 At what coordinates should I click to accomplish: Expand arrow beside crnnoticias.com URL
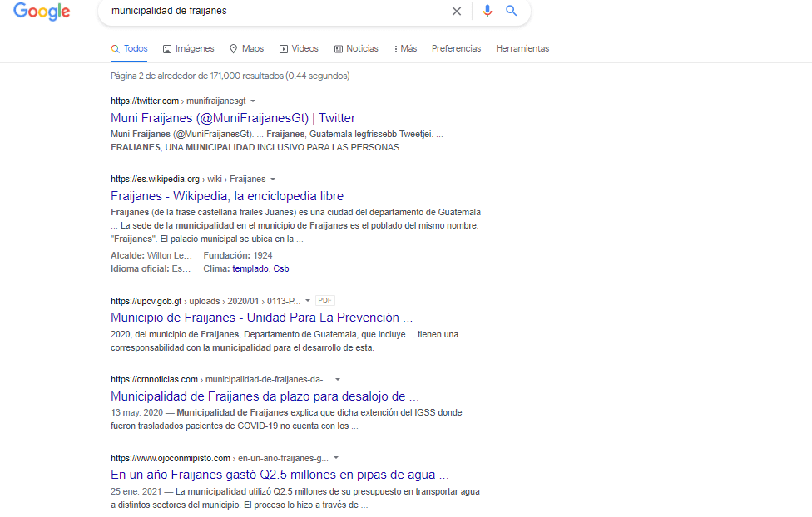coord(337,379)
